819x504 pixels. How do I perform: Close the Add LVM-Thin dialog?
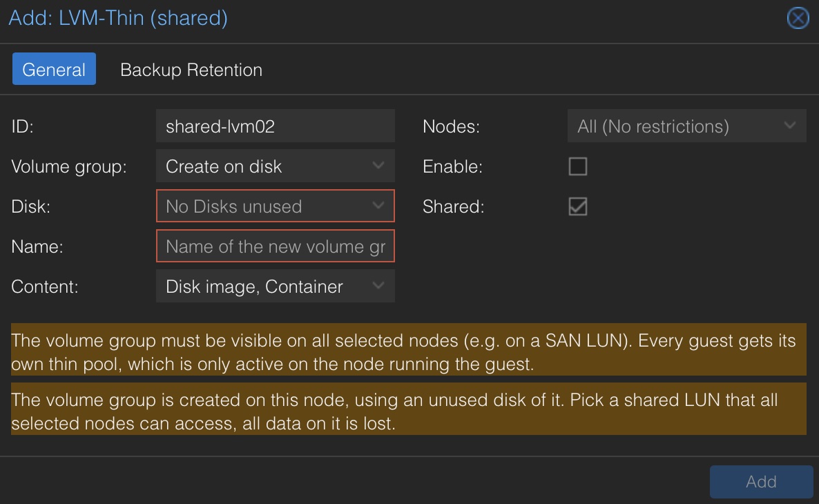click(798, 18)
